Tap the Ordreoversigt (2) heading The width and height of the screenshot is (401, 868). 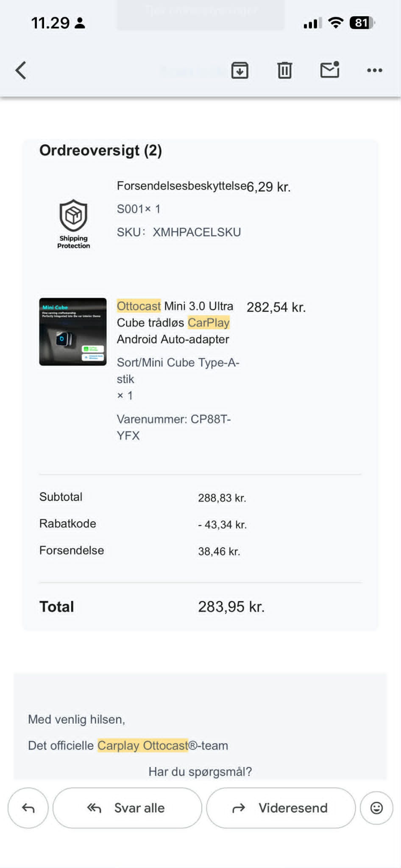(x=100, y=151)
